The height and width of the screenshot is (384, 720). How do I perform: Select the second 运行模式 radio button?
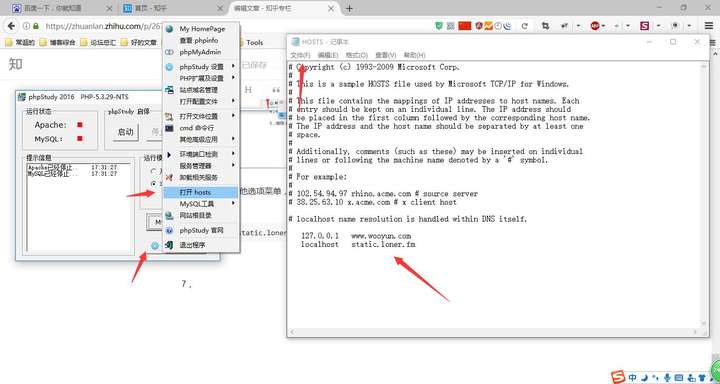point(154,184)
